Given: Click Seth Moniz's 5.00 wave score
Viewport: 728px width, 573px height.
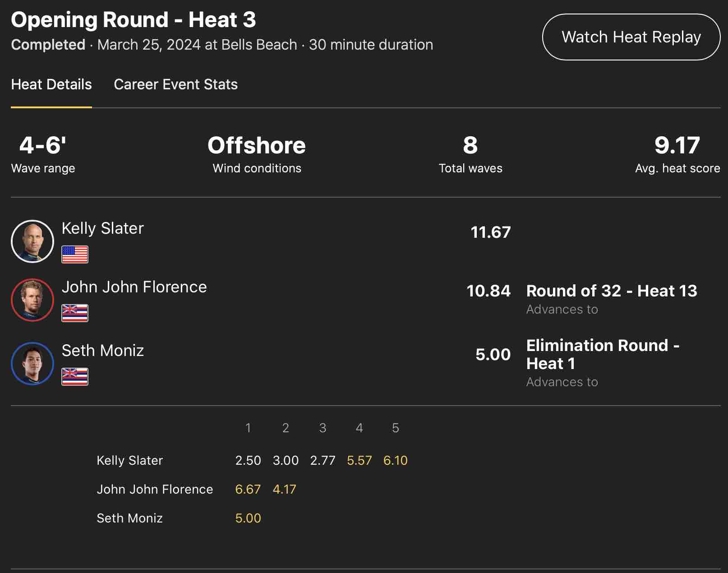Looking at the screenshot, I should click(248, 518).
